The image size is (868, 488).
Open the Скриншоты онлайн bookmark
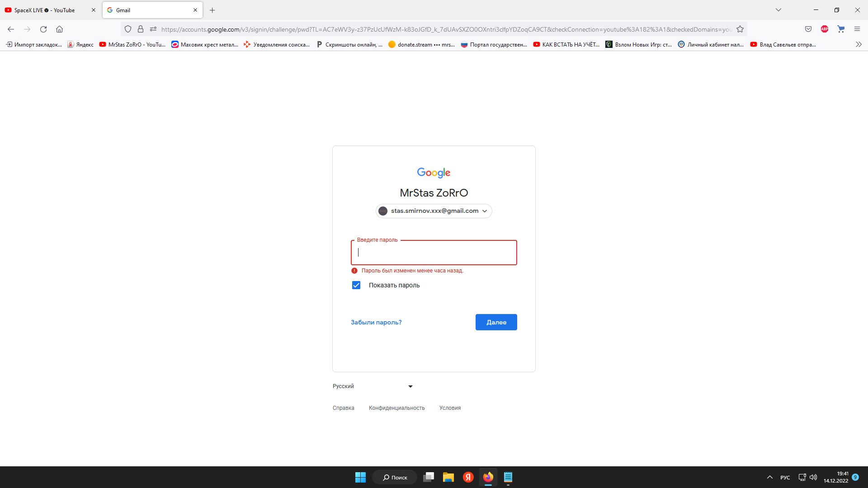point(349,44)
